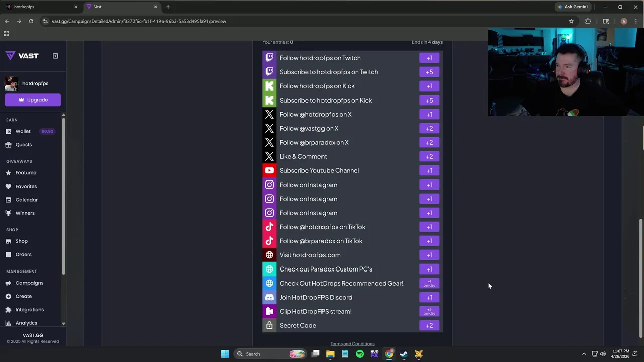The height and width of the screenshot is (362, 644).
Task: Reload the page in Chrome
Action: click(x=31, y=21)
